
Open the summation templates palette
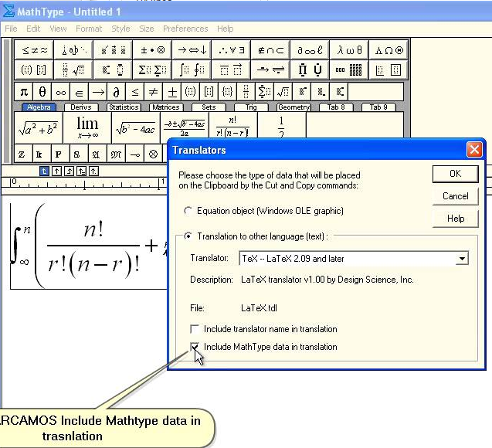tap(152, 70)
